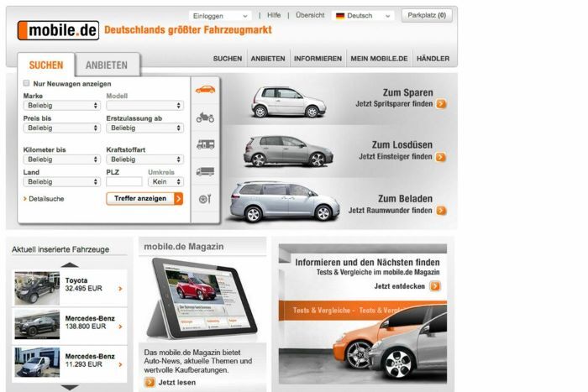Screen dimensions: 588x392
Task: Open the Marke dropdown
Action: click(x=62, y=106)
